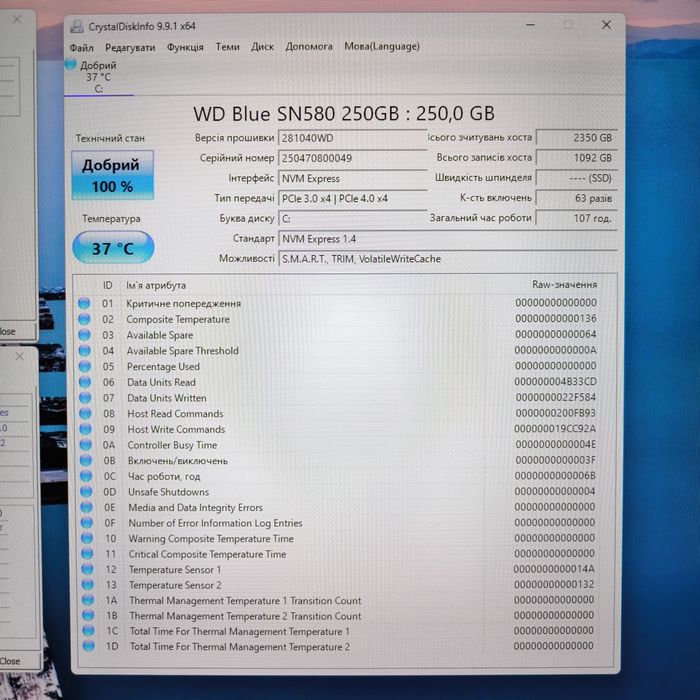Image resolution: width=700 pixels, height=700 pixels.
Task: Click the power on count 63 разів
Action: (576, 198)
